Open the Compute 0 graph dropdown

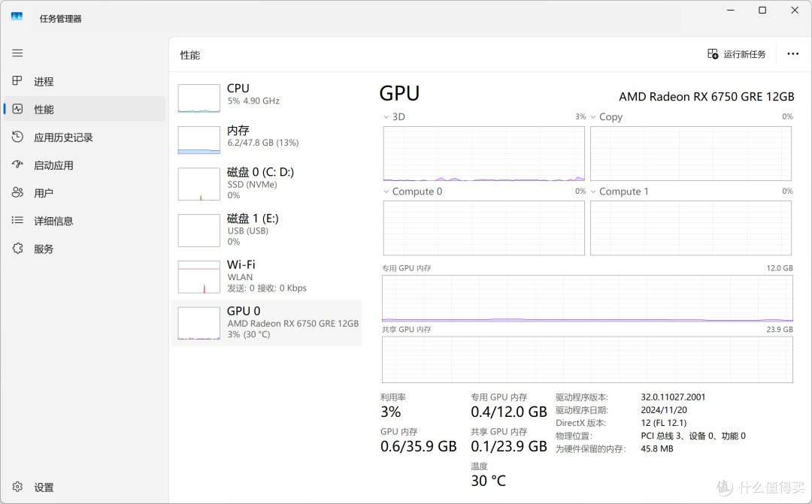coord(386,192)
